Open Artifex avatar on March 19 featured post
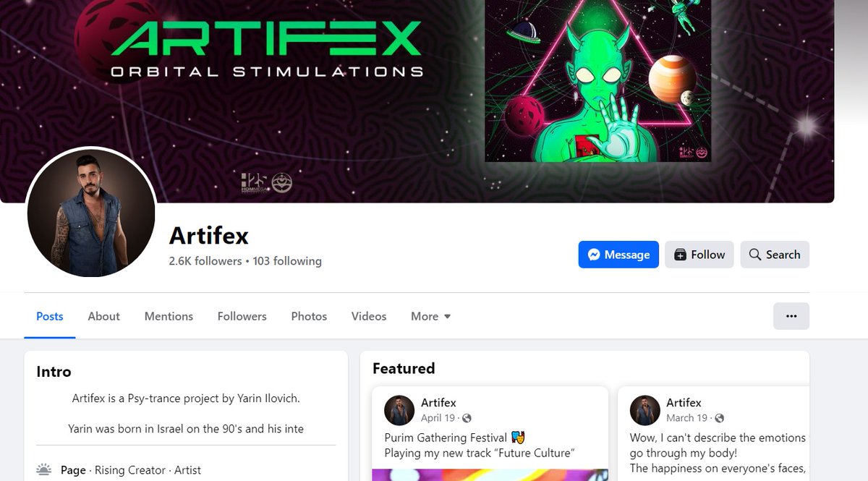The image size is (868, 481). 644,410
